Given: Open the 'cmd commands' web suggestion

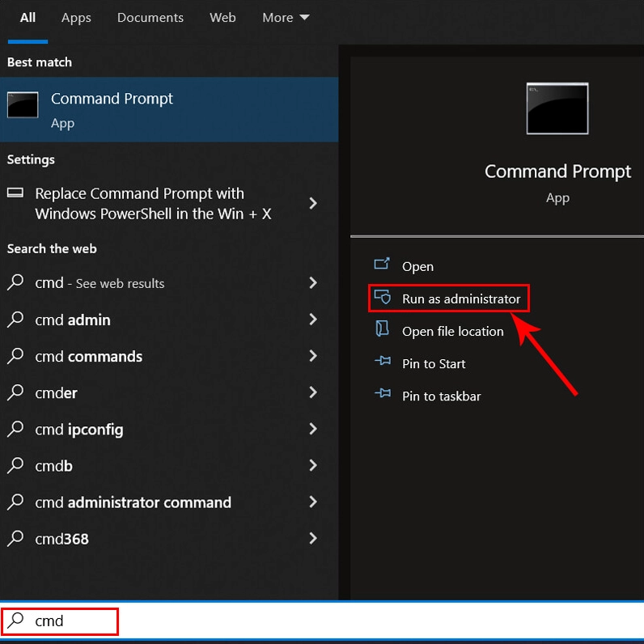Looking at the screenshot, I should (x=169, y=356).
